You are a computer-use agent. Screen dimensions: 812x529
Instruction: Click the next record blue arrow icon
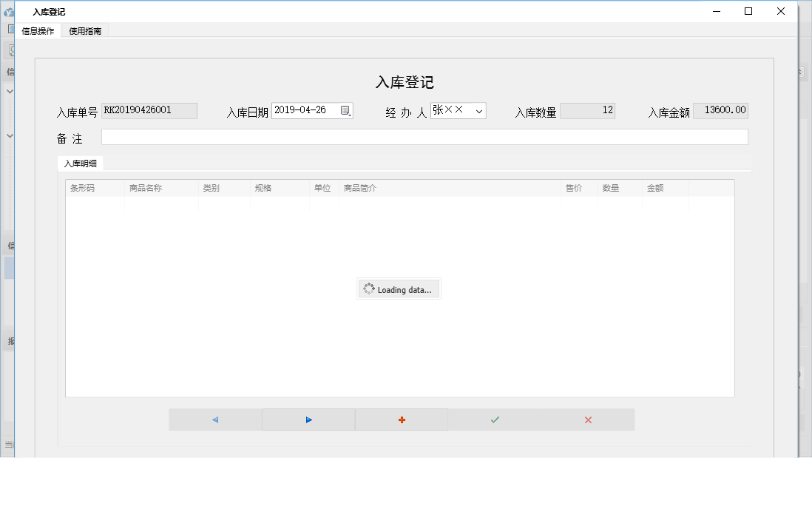[x=308, y=420]
